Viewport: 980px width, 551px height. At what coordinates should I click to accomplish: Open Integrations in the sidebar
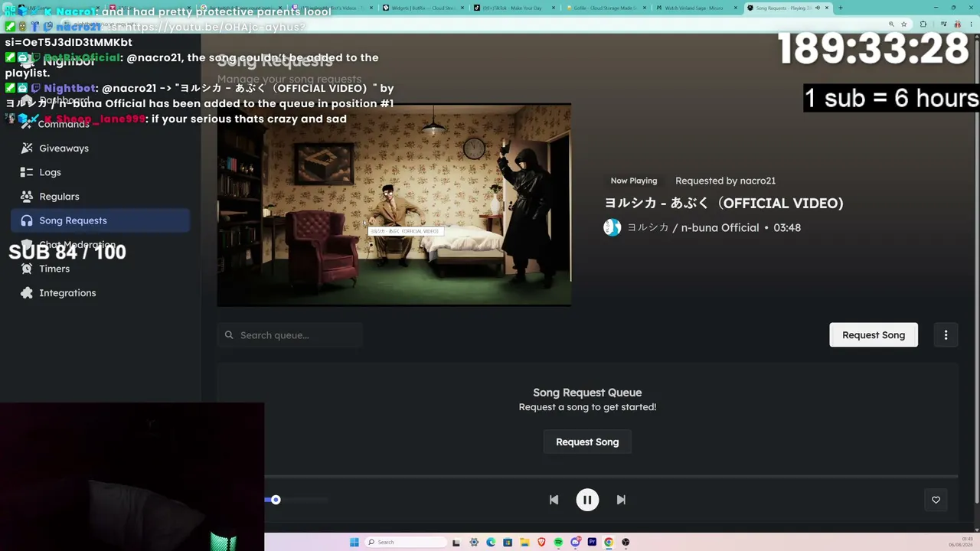click(100, 293)
